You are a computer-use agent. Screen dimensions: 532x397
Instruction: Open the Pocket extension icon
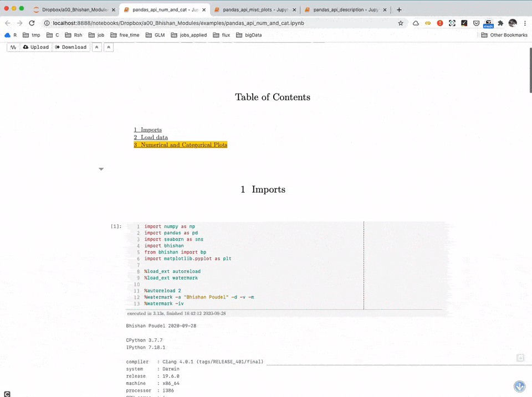pyautogui.click(x=477, y=23)
